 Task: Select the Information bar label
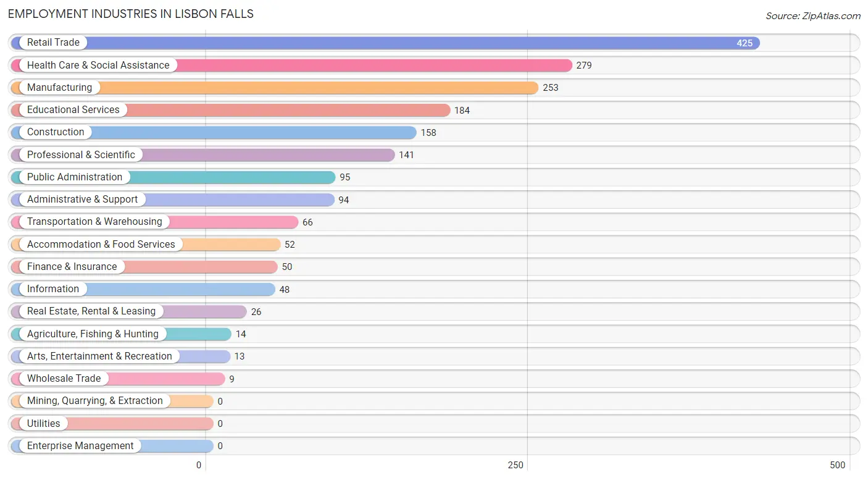(53, 289)
